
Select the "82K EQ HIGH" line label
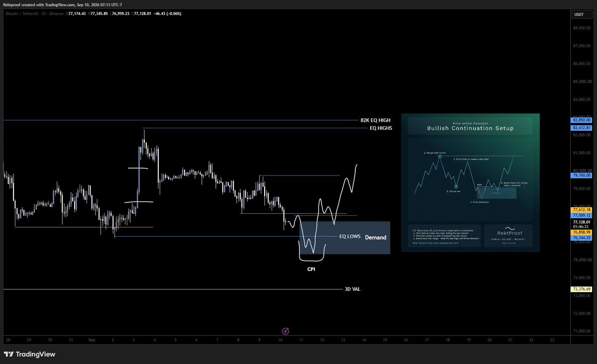tap(376, 120)
